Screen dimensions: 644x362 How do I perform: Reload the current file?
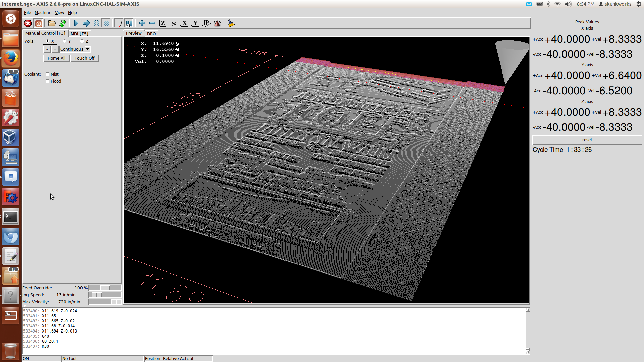point(62,23)
